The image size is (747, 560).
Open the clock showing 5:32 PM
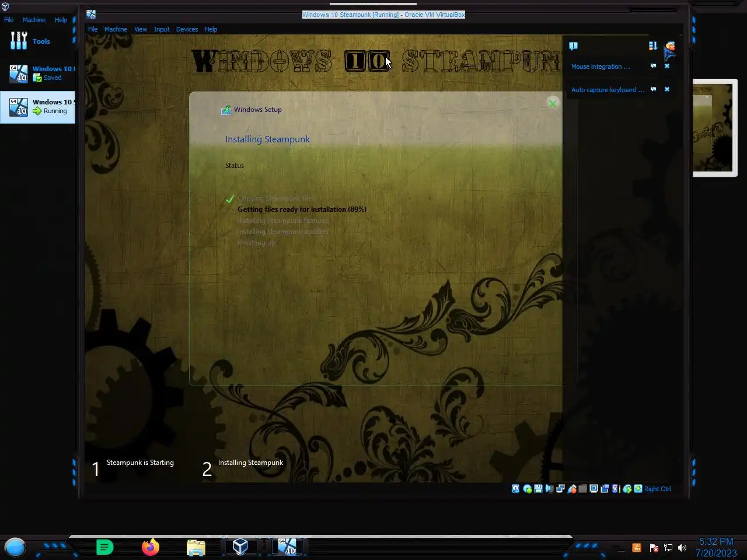[x=716, y=548]
